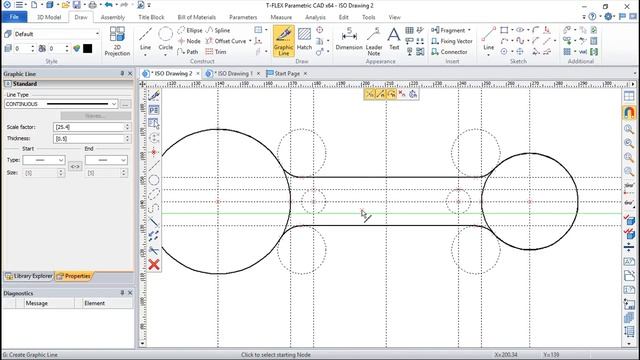Select the Path construction tool

[x=188, y=52]
